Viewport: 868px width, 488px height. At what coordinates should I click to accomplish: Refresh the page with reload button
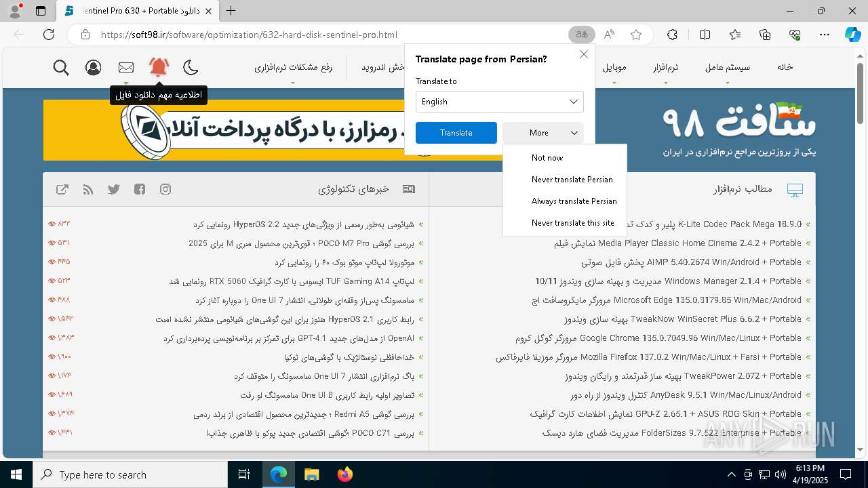[x=49, y=35]
